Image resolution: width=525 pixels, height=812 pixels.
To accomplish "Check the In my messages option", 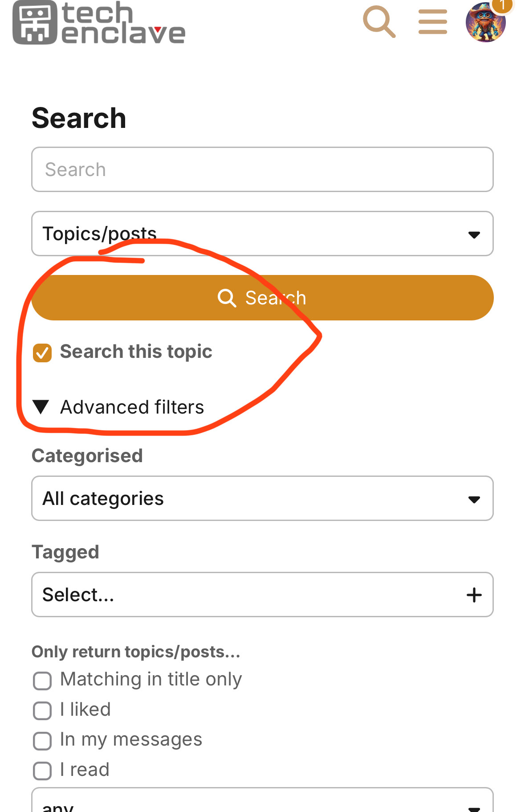I will [42, 741].
